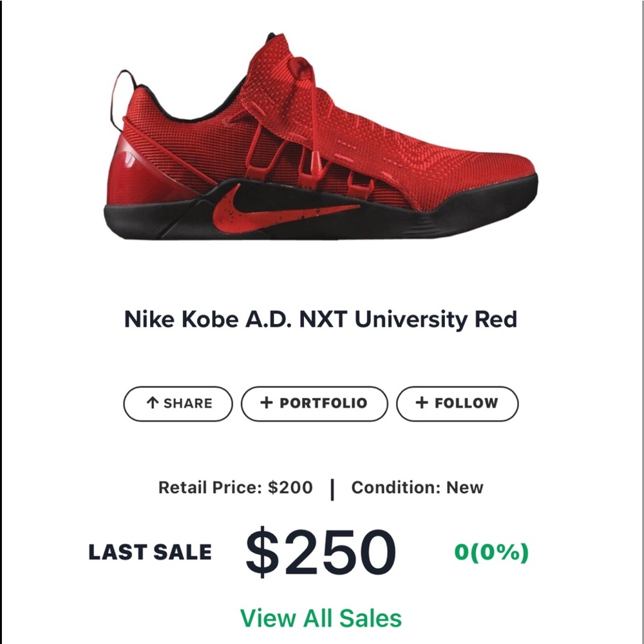This screenshot has height=644, width=644.
Task: Click the Condition: New label
Action: coord(416,488)
